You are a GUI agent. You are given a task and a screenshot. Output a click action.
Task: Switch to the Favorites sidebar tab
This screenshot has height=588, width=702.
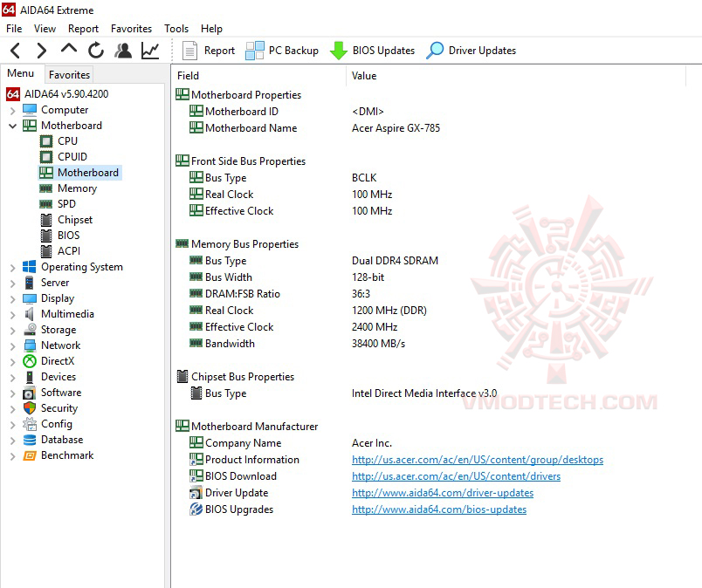tap(69, 75)
